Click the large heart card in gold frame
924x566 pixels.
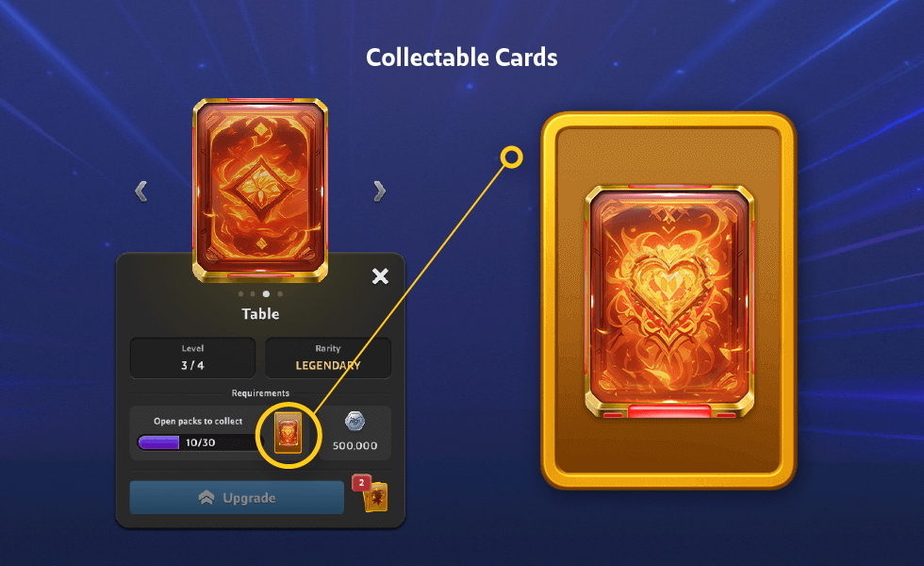click(x=669, y=301)
